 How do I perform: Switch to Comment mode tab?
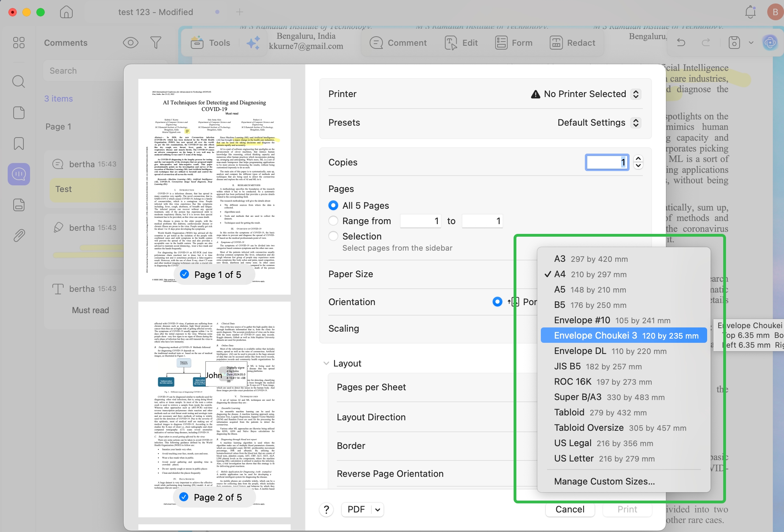398,43
